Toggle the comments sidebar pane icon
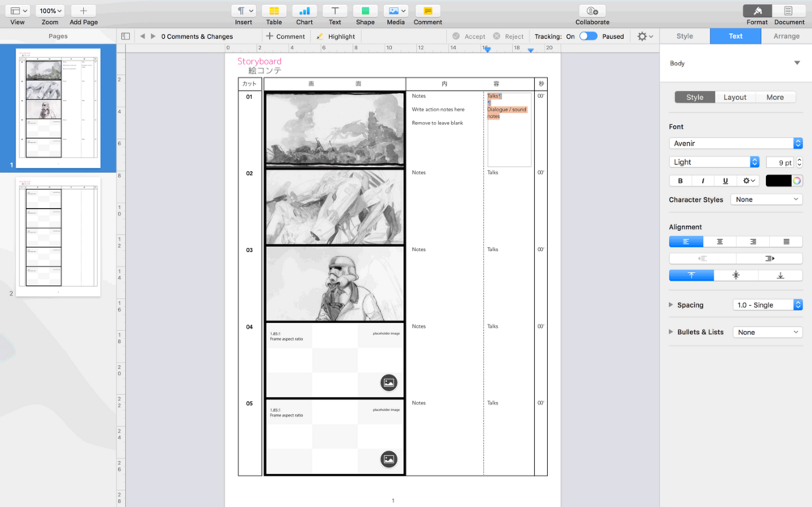 click(x=125, y=36)
